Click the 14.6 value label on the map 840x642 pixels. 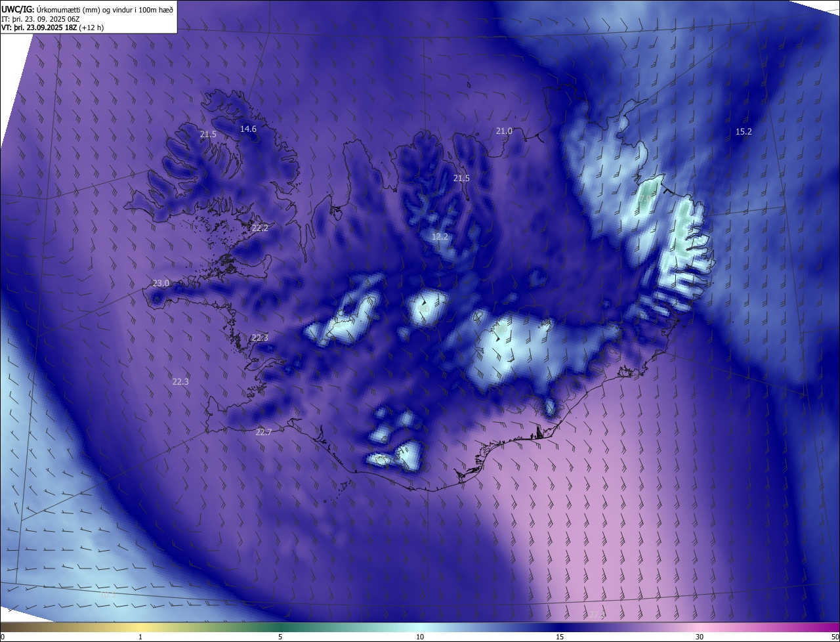click(x=248, y=129)
